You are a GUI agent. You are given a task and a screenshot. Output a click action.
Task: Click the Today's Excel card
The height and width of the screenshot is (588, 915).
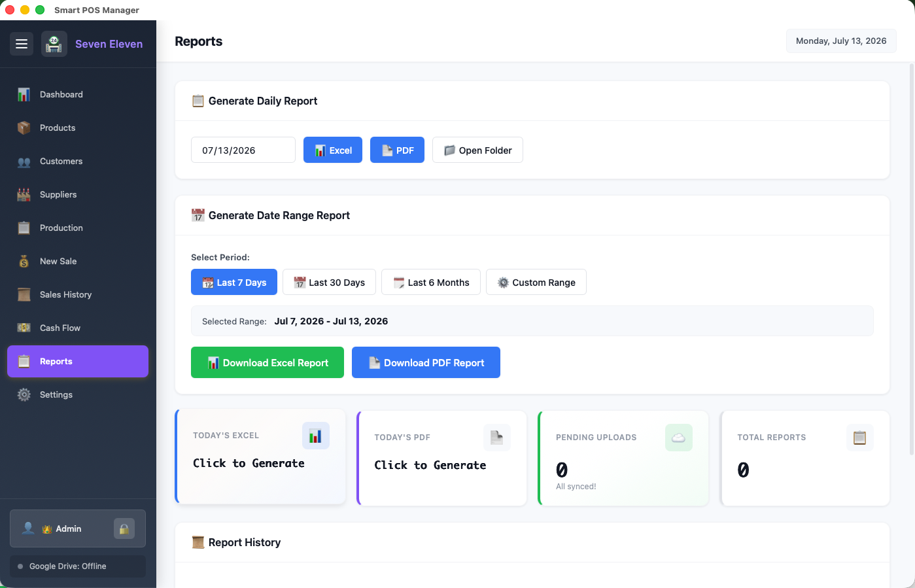(261, 457)
